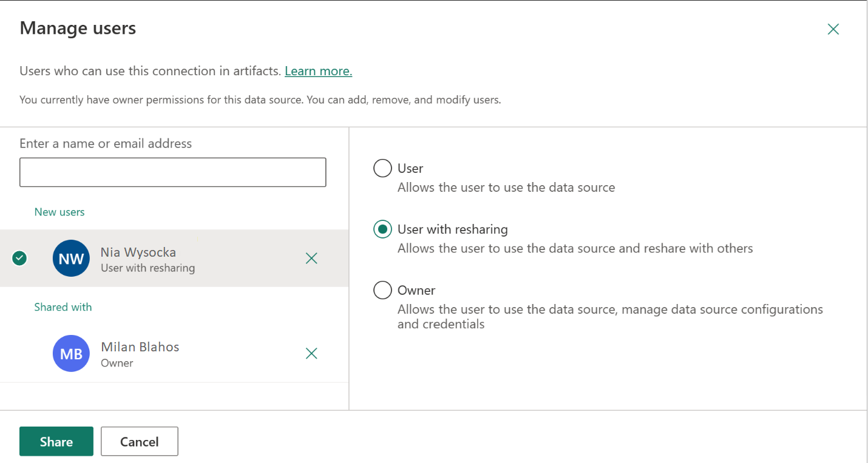This screenshot has width=868, height=463.
Task: Close the Manage users dialog
Action: pos(833,29)
